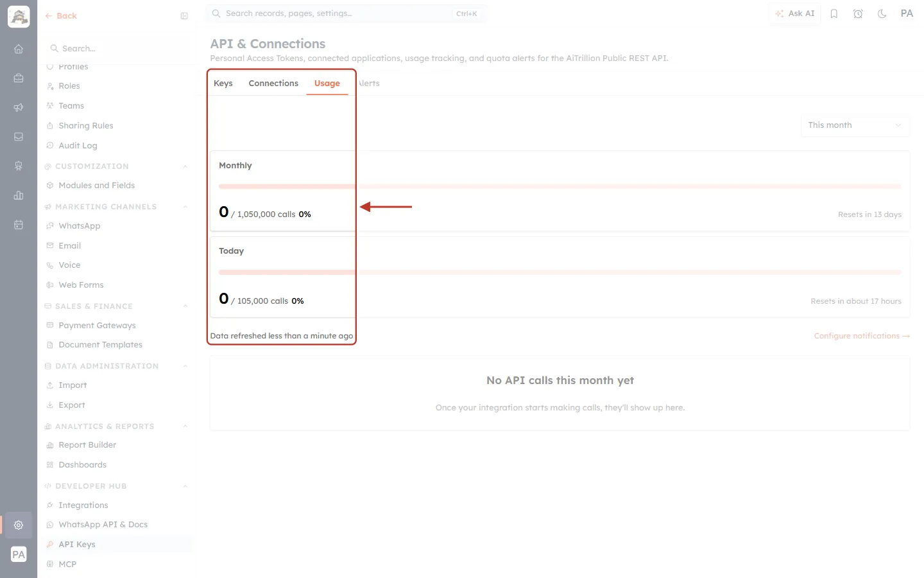Open Roles in the settings sidebar
The width and height of the screenshot is (924, 578).
[69, 86]
